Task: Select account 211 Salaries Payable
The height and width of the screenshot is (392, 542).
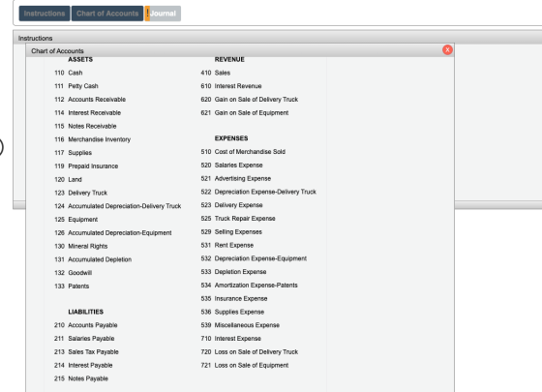Action: 84,339
